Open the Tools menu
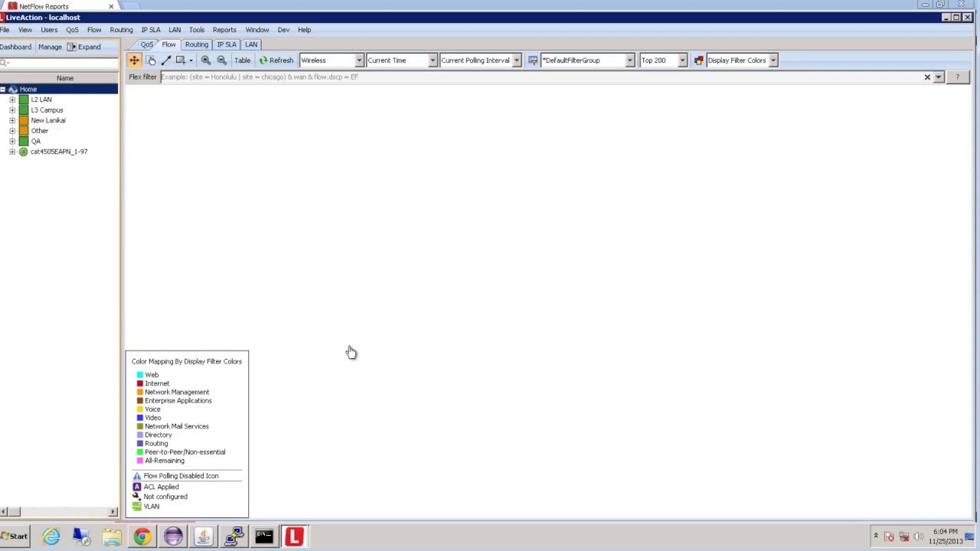 197,30
